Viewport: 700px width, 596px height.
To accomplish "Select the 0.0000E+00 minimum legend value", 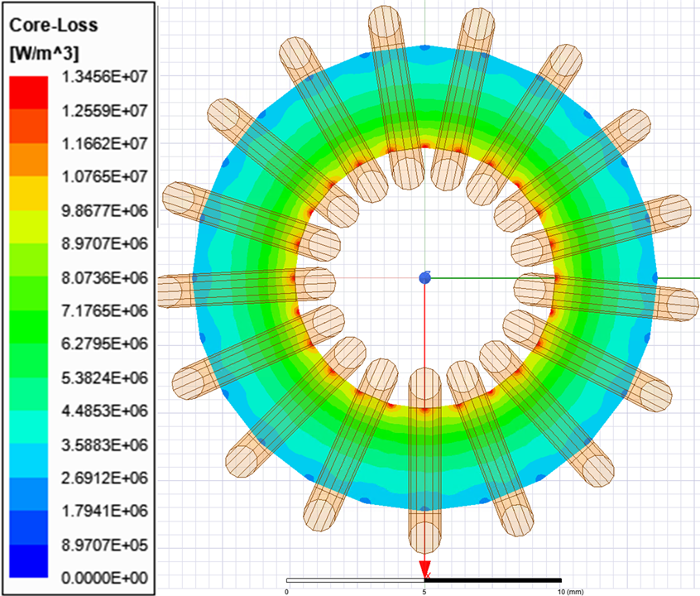I will pyautogui.click(x=103, y=579).
